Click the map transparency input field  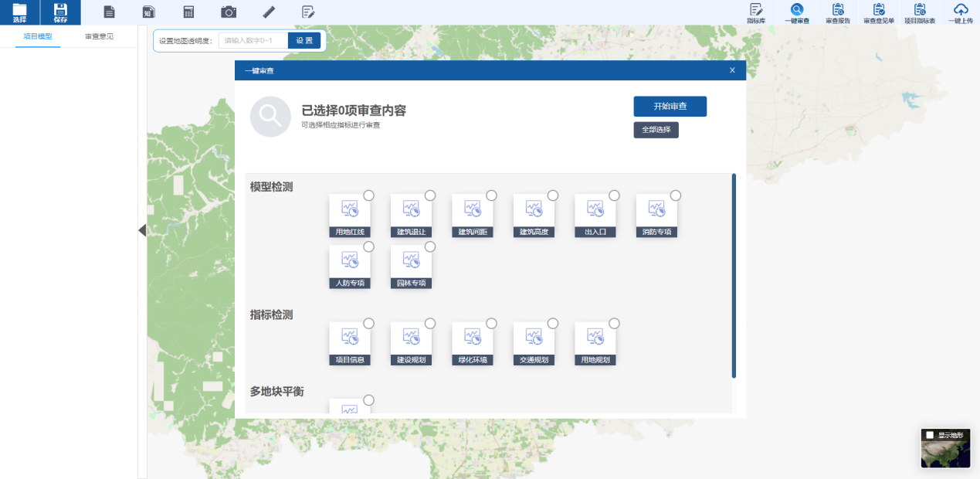click(253, 41)
